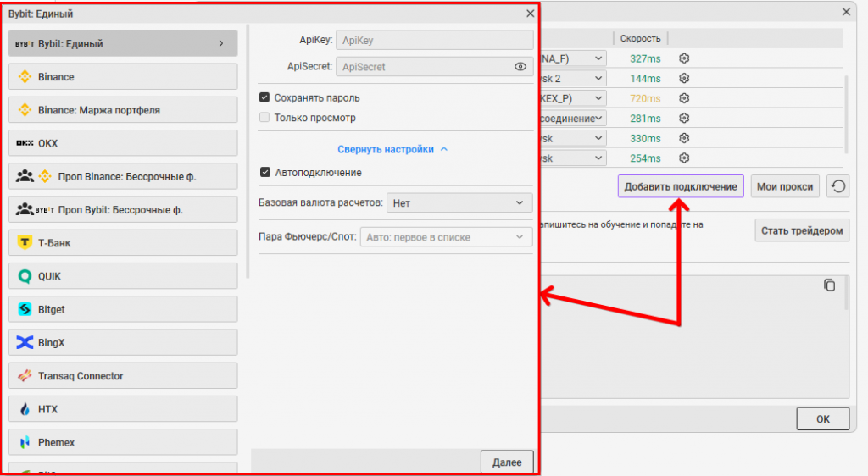
Task: Choose the Transaq Connector option
Action: click(123, 375)
